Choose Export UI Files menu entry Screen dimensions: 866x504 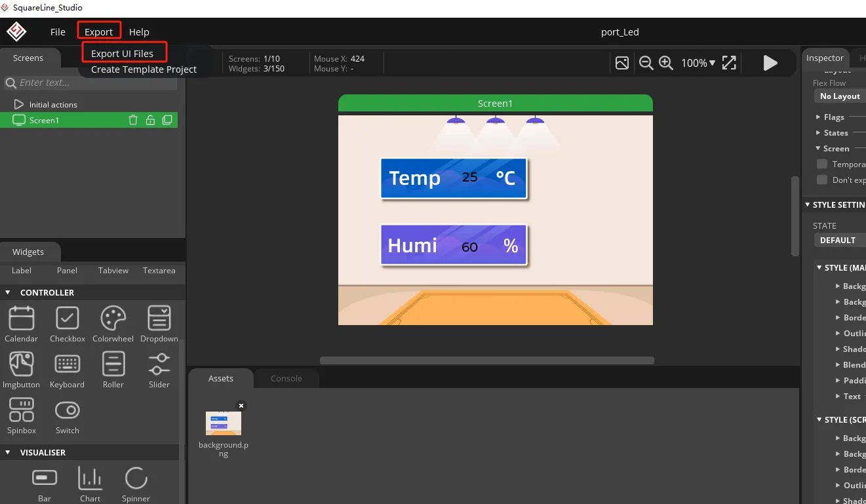(x=123, y=54)
